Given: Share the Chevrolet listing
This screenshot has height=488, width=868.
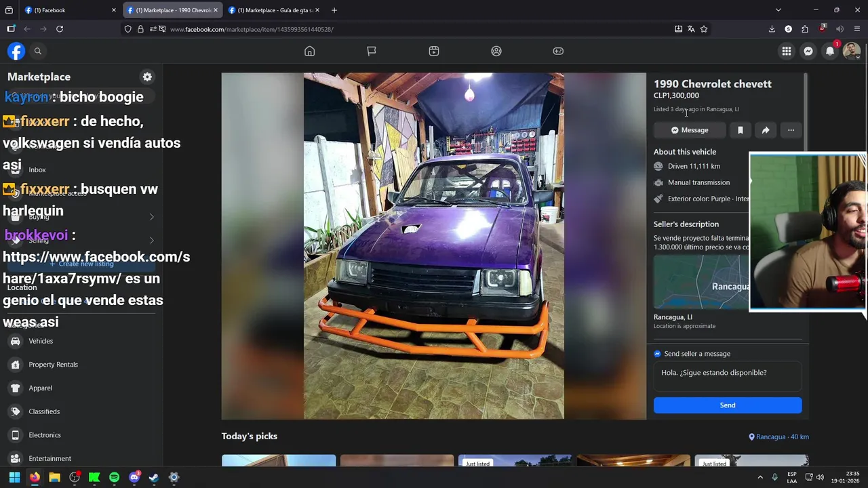Looking at the screenshot, I should click(766, 130).
